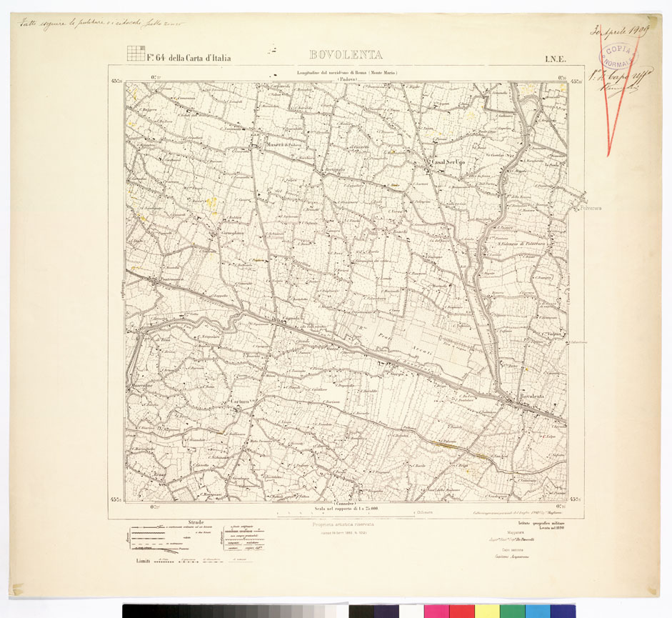Pick the magenta calibration swatch

[436, 611]
